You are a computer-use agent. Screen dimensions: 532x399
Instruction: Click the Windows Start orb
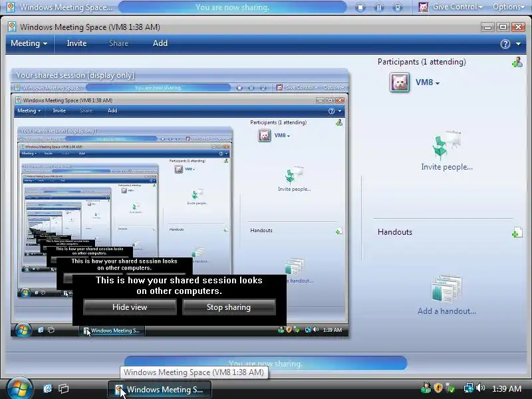tap(20, 389)
